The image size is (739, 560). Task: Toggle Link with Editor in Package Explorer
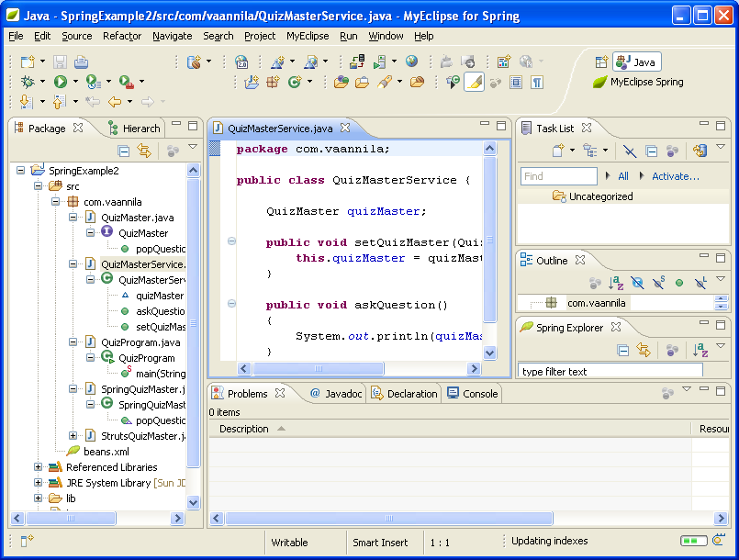[x=144, y=151]
